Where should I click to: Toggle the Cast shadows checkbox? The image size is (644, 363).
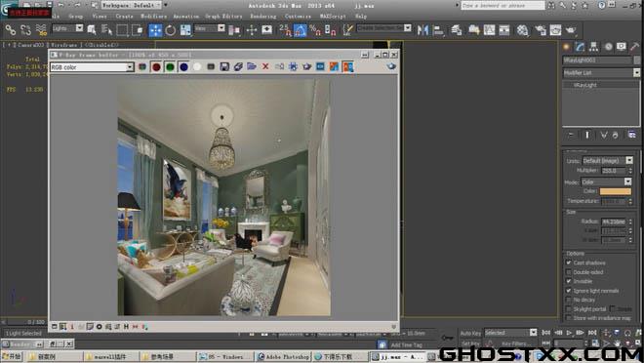tap(569, 262)
